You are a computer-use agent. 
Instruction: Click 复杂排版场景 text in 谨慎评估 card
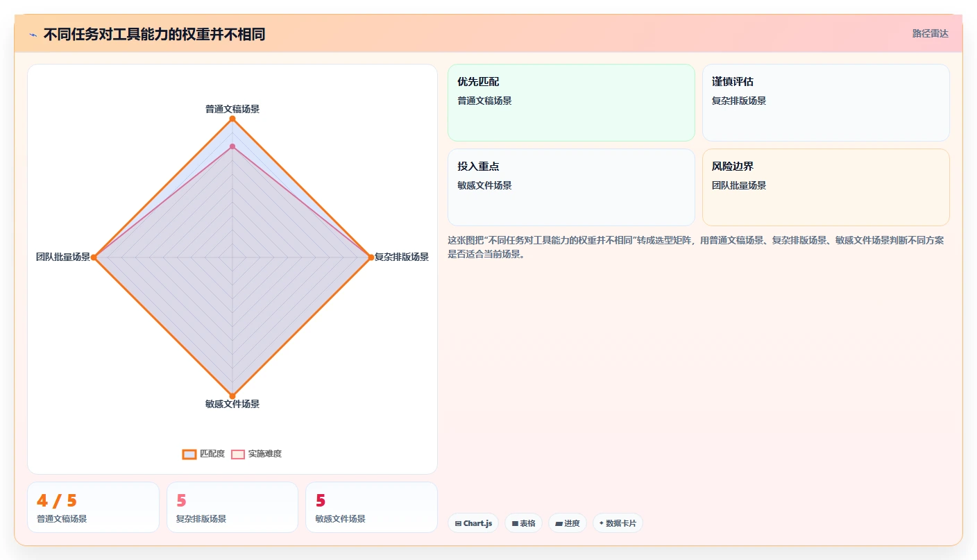(739, 101)
